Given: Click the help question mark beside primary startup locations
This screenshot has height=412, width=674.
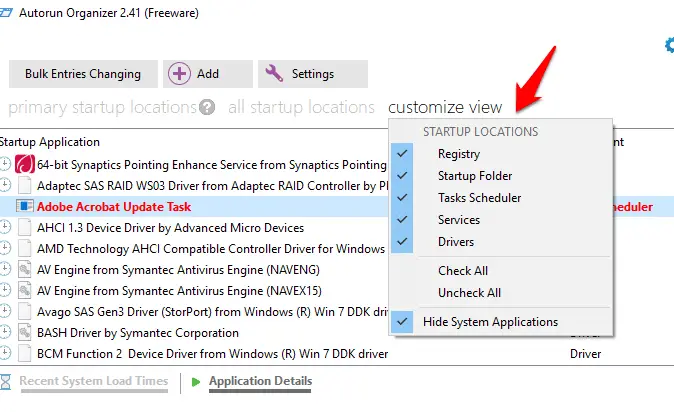Looking at the screenshot, I should point(207,107).
